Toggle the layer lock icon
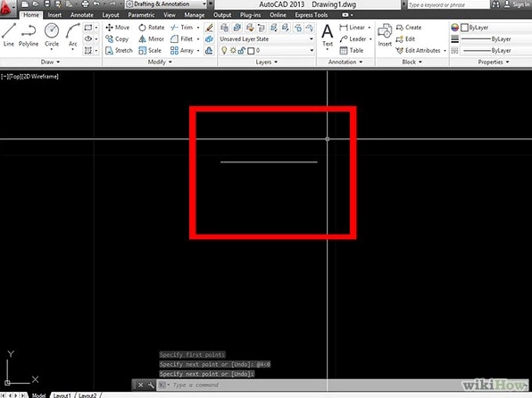The height and width of the screenshot is (398, 532). coord(241,51)
